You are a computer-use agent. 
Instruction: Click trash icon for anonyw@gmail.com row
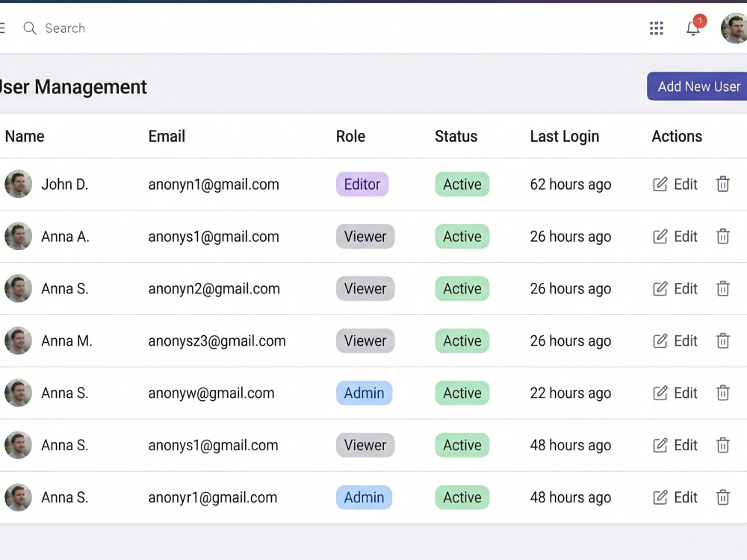click(722, 393)
